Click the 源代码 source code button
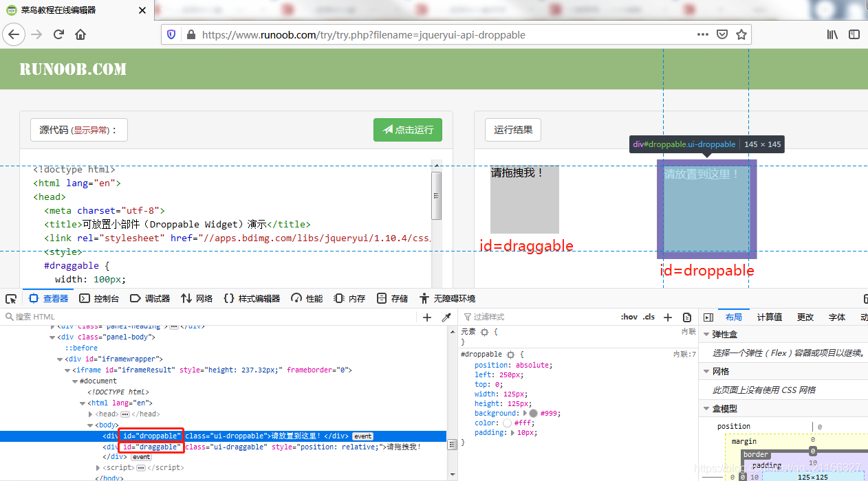 (78, 130)
